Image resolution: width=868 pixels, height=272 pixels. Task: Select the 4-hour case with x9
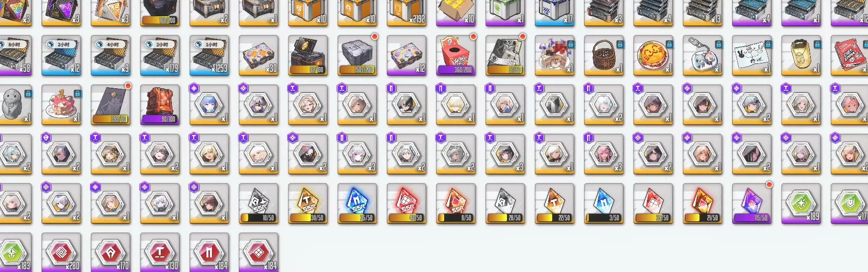pyautogui.click(x=111, y=55)
